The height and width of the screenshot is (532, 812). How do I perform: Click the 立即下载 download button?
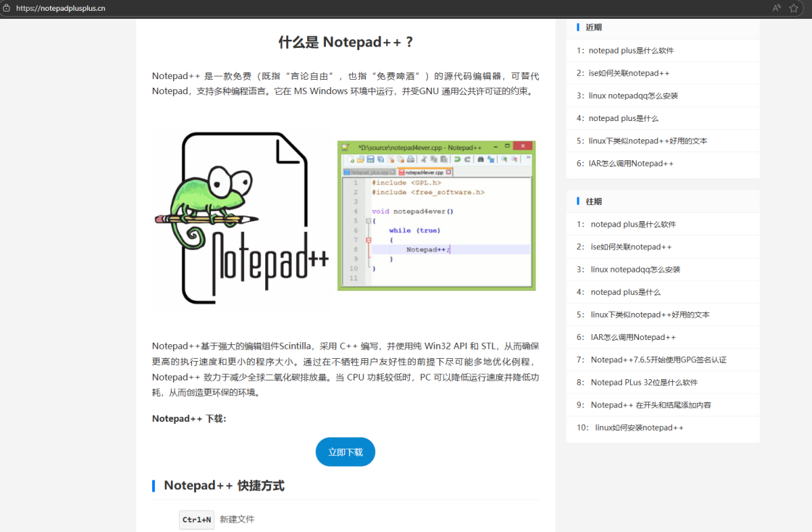[x=346, y=452]
